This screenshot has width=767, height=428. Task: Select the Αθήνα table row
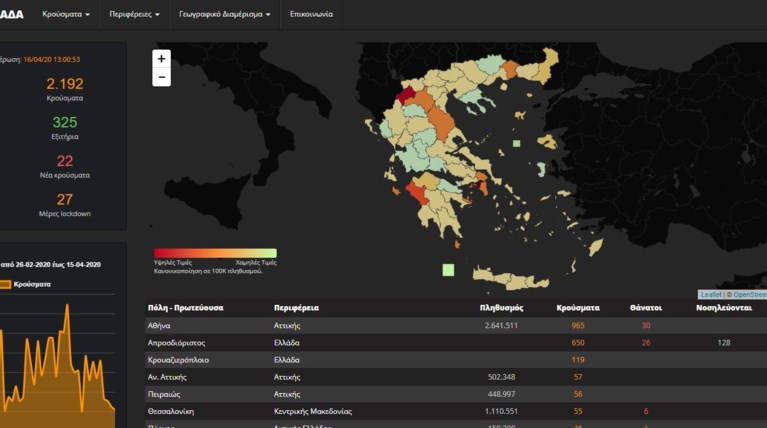(x=456, y=325)
